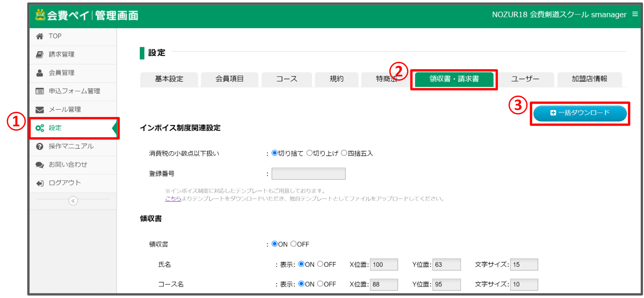Open the 加盟店情報 tab

[x=589, y=79]
